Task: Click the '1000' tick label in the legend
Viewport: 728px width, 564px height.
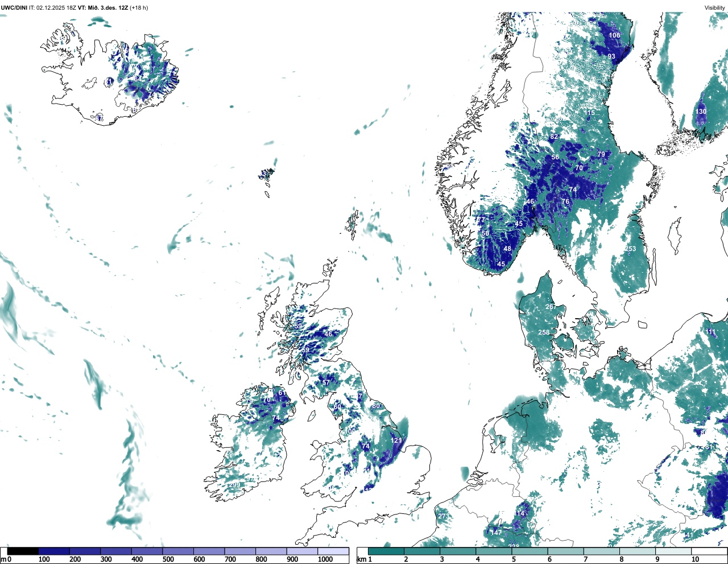Action: point(325,559)
